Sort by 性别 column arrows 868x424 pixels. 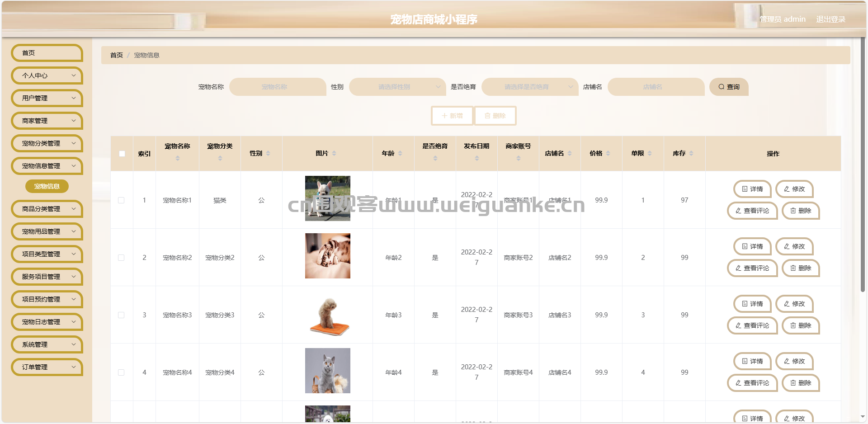pyautogui.click(x=268, y=154)
